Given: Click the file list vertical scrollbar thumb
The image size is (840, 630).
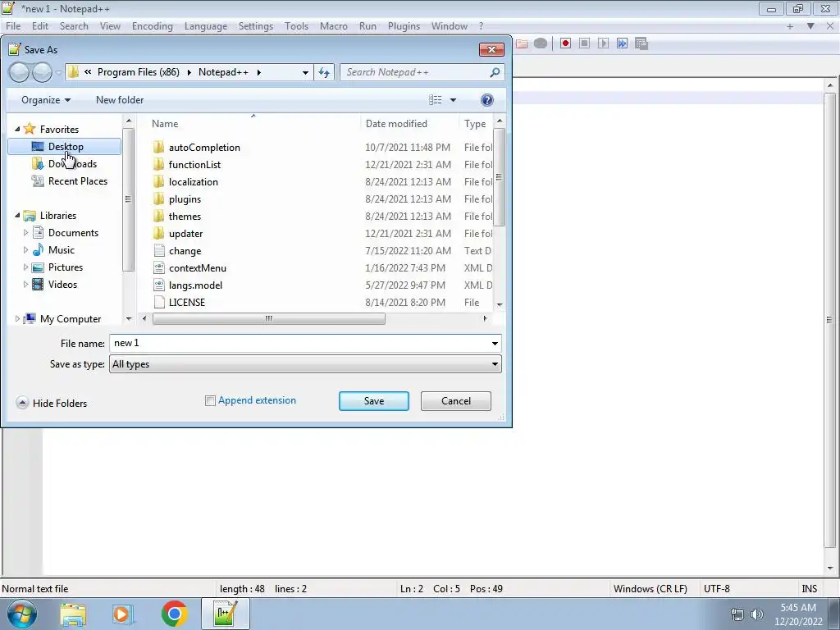Looking at the screenshot, I should click(x=500, y=177).
